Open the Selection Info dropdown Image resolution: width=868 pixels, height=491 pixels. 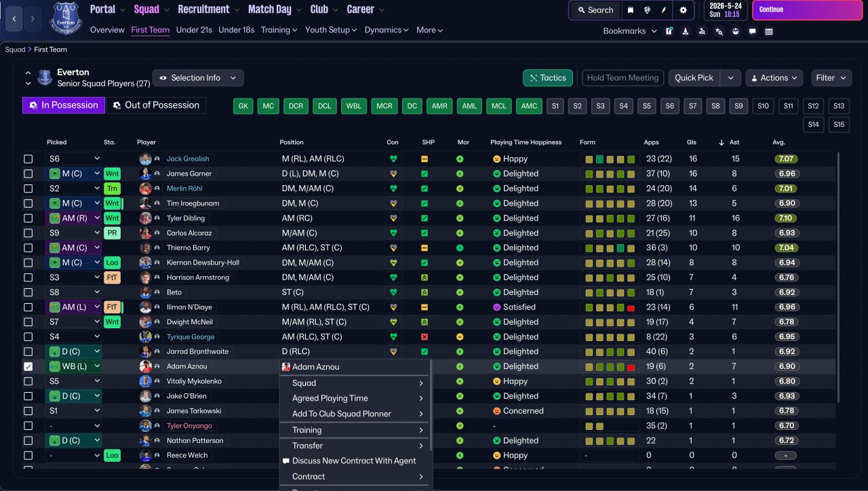click(x=197, y=78)
